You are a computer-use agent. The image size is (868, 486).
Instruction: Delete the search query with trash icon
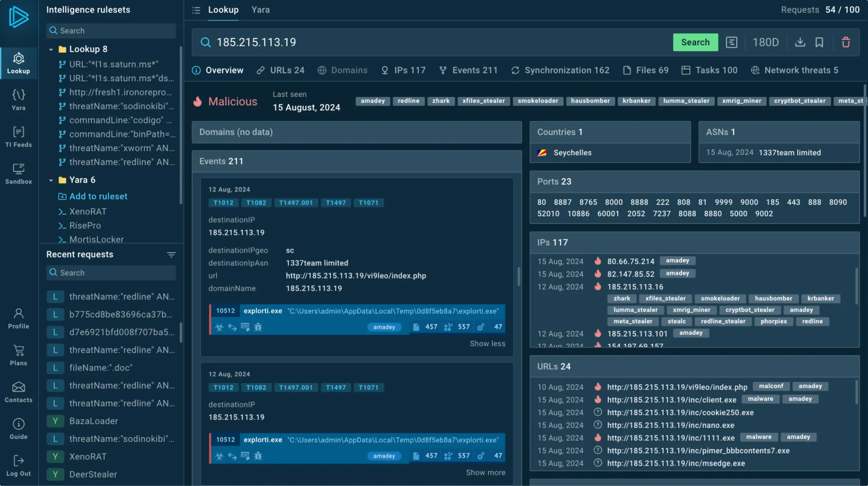[x=846, y=42]
